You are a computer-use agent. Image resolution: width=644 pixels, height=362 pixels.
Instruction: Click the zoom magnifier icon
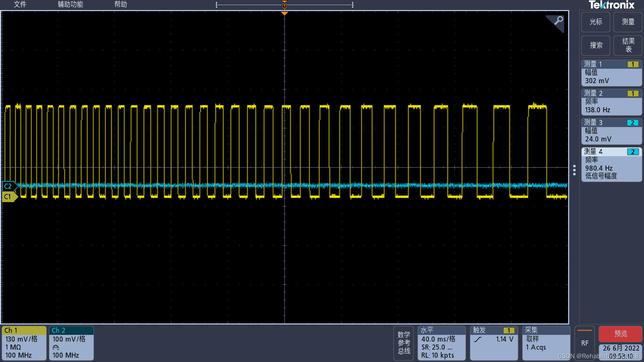coord(556,22)
